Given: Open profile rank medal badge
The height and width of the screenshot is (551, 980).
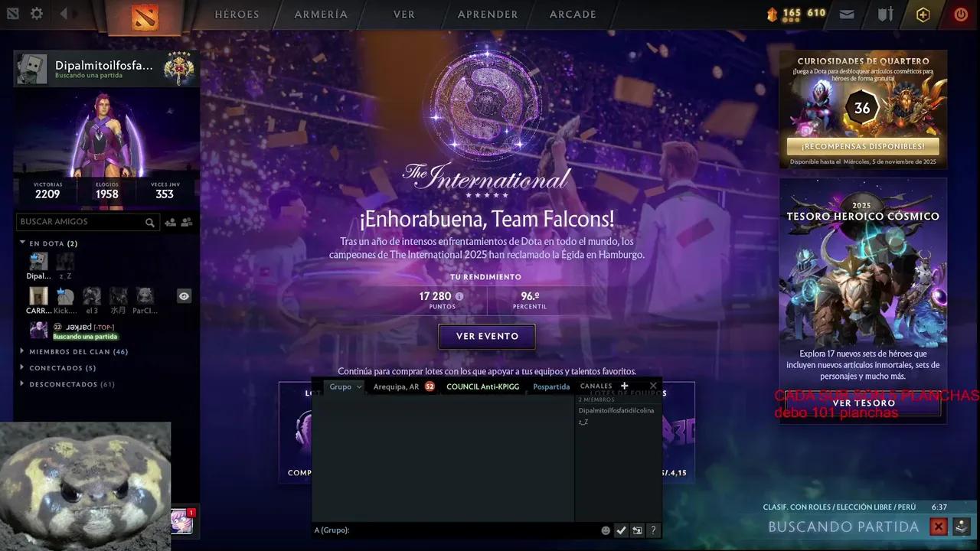Looking at the screenshot, I should point(179,69).
